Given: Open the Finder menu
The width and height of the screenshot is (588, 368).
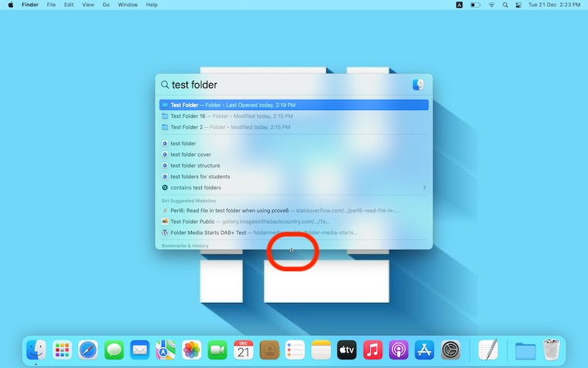Looking at the screenshot, I should click(30, 5).
